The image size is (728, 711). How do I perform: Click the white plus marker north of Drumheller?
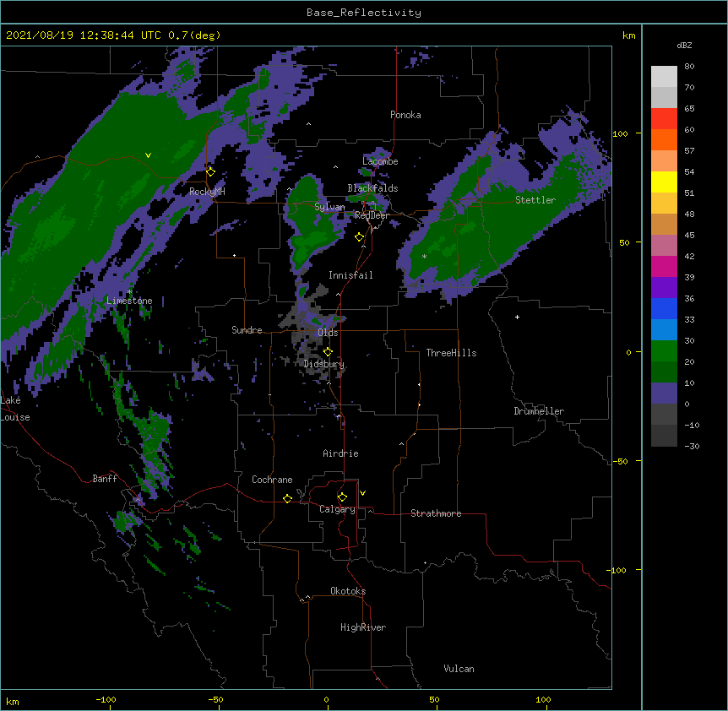click(x=517, y=317)
